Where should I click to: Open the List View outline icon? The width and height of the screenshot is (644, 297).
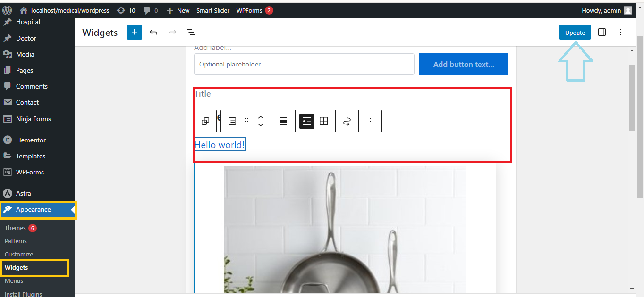[x=191, y=32]
